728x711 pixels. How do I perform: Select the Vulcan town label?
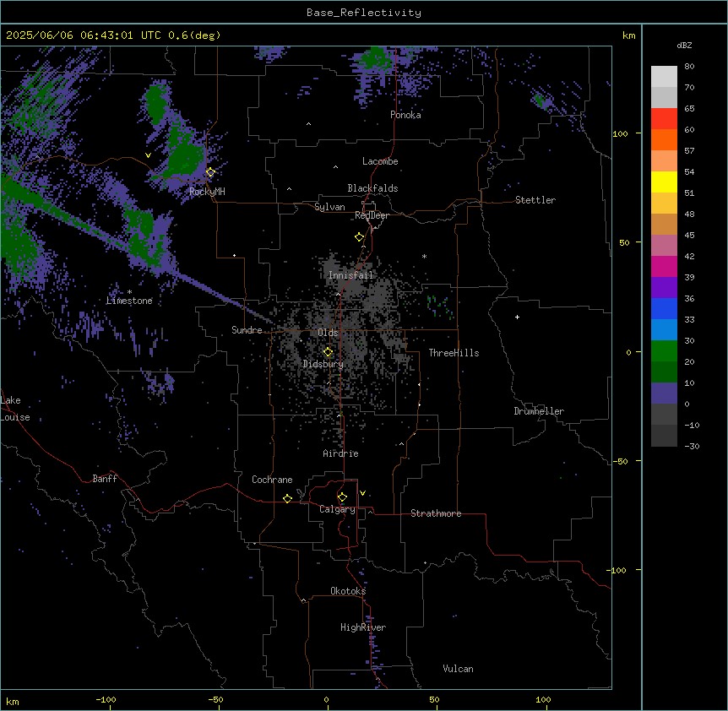[458, 669]
